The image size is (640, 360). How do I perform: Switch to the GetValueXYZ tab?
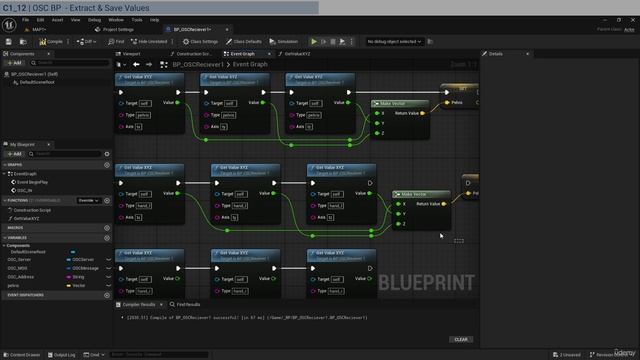[x=294, y=54]
